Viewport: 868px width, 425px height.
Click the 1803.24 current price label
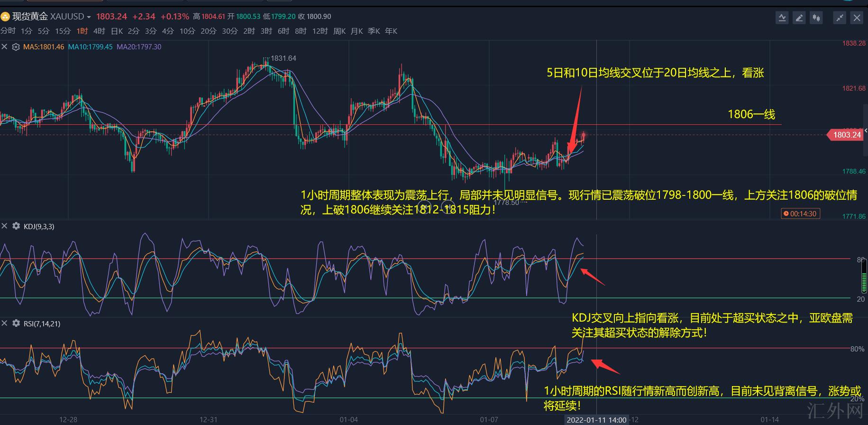click(x=847, y=135)
